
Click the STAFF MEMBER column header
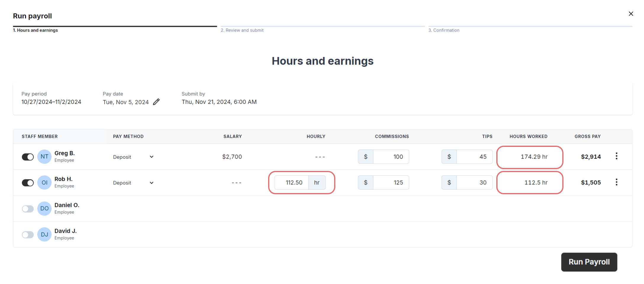(x=40, y=137)
